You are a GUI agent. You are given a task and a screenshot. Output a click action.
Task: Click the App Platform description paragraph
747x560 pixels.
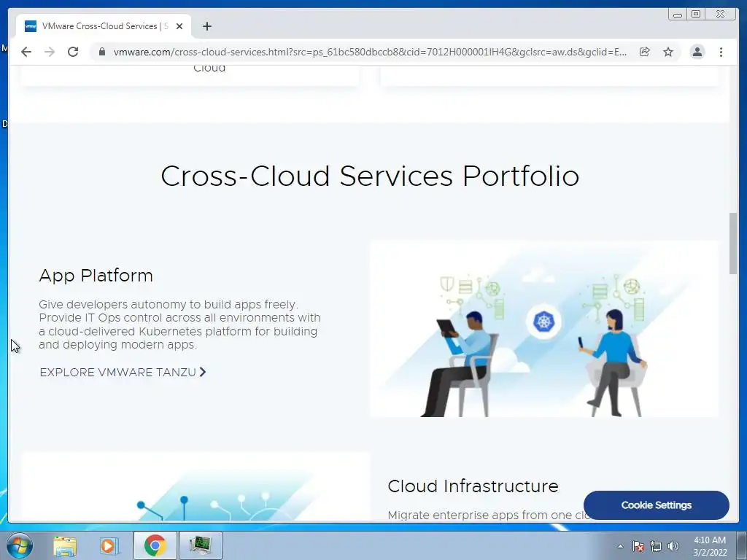(179, 324)
